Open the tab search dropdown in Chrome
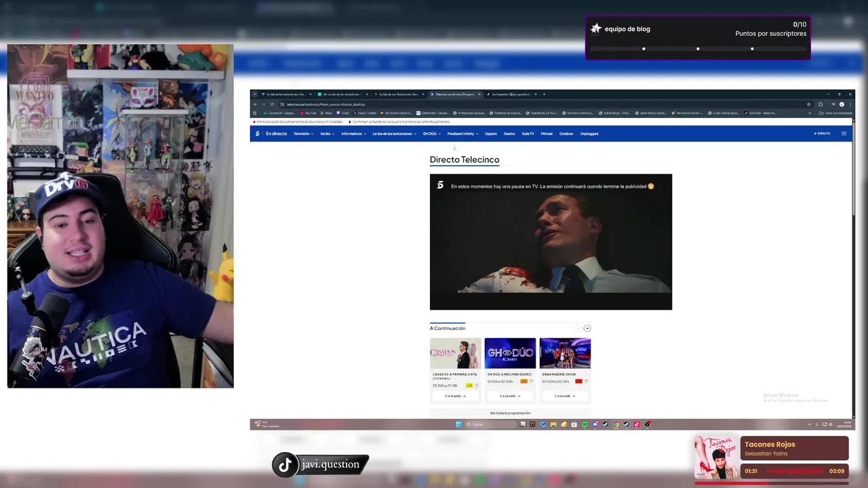The height and width of the screenshot is (488, 868). [x=254, y=94]
